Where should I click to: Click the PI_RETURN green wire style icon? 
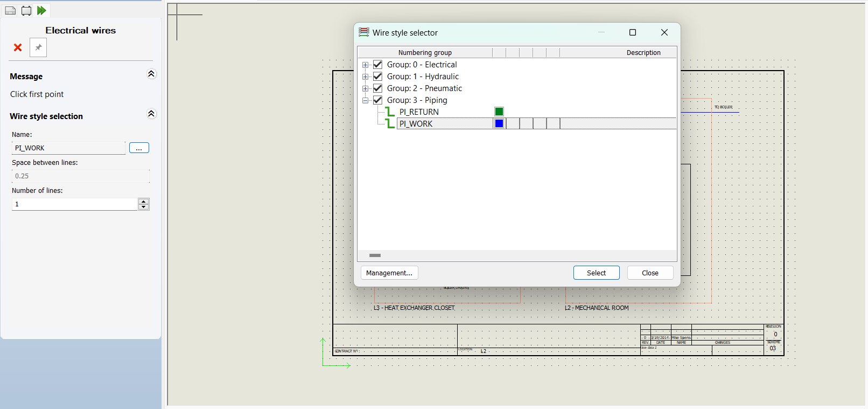(390, 112)
